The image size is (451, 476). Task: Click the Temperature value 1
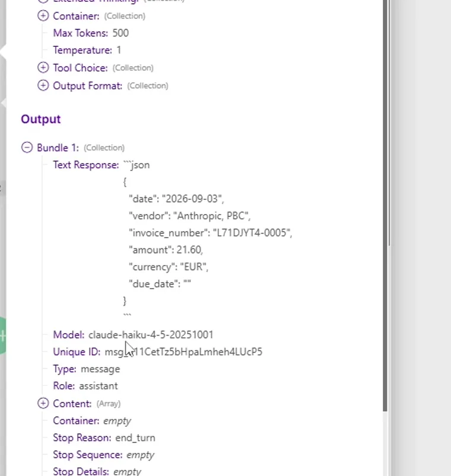click(x=119, y=50)
